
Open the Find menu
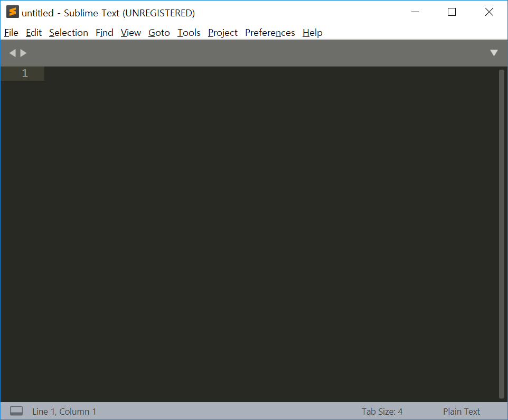click(105, 33)
